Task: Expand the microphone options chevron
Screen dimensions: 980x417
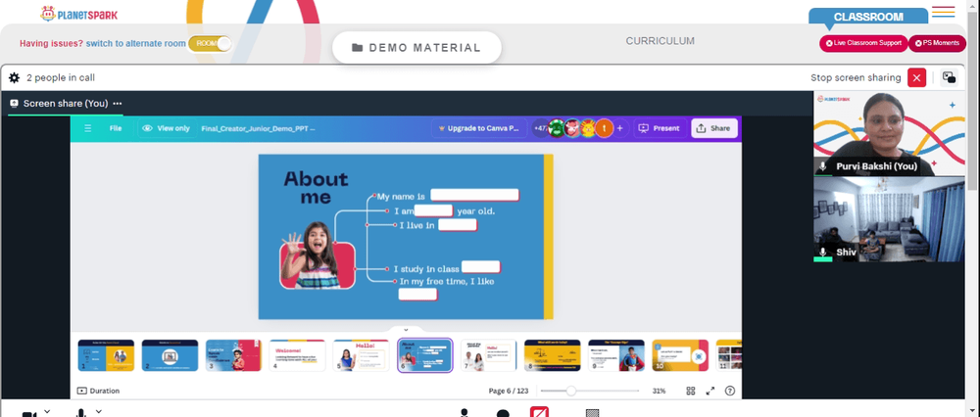Action: (98, 411)
